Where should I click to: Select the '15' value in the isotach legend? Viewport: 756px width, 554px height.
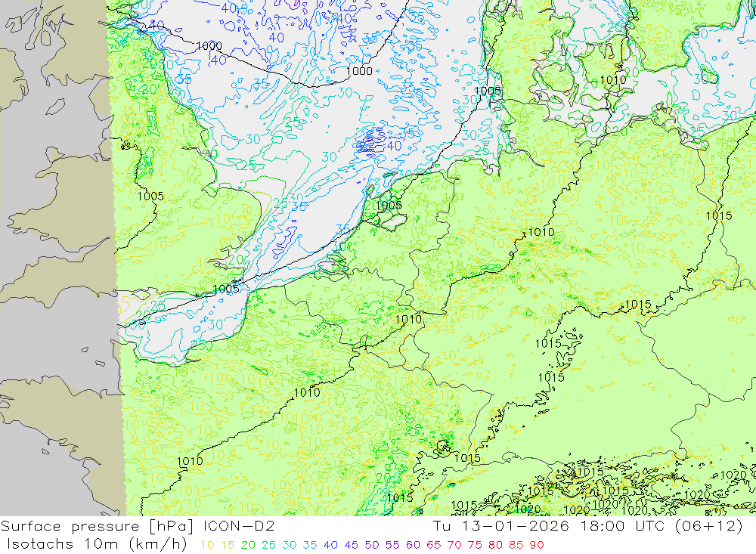[x=228, y=546]
